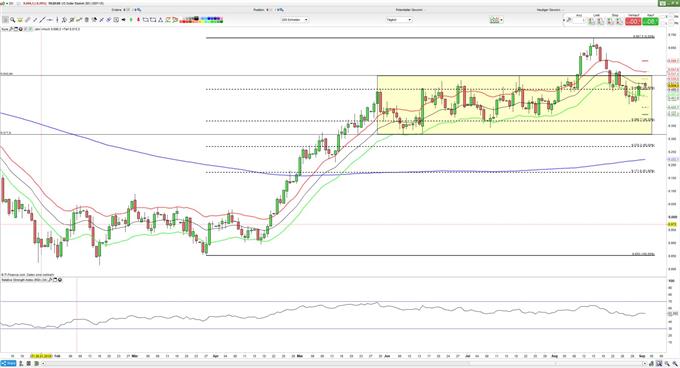Image resolution: width=680 pixels, height=368 pixels.
Task: Insert a green up arrow marker
Action: click(131, 20)
